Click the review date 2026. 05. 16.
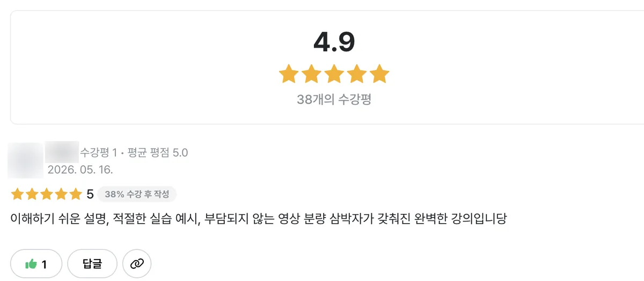 tap(80, 169)
